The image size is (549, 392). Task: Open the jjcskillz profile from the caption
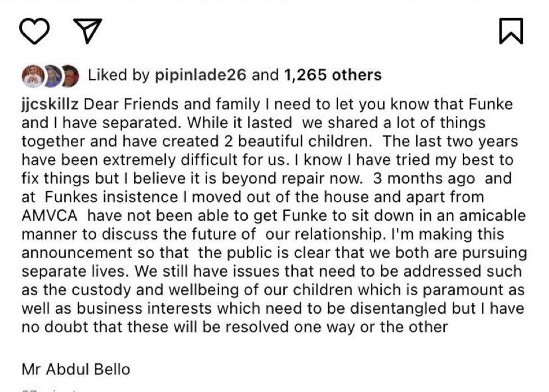click(x=50, y=105)
